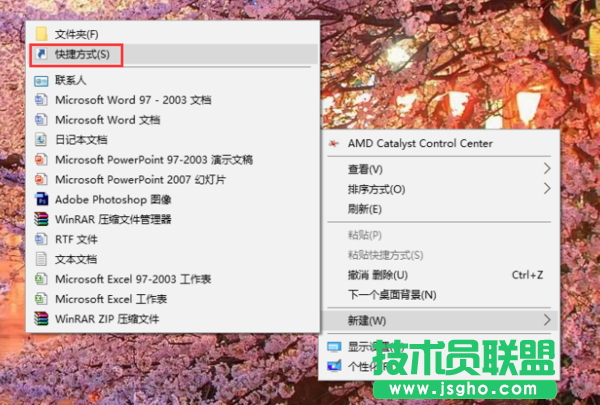Viewport: 600px width, 405px height.
Task: Click the Microsoft Excel 工作表 icon
Action: coord(41,299)
